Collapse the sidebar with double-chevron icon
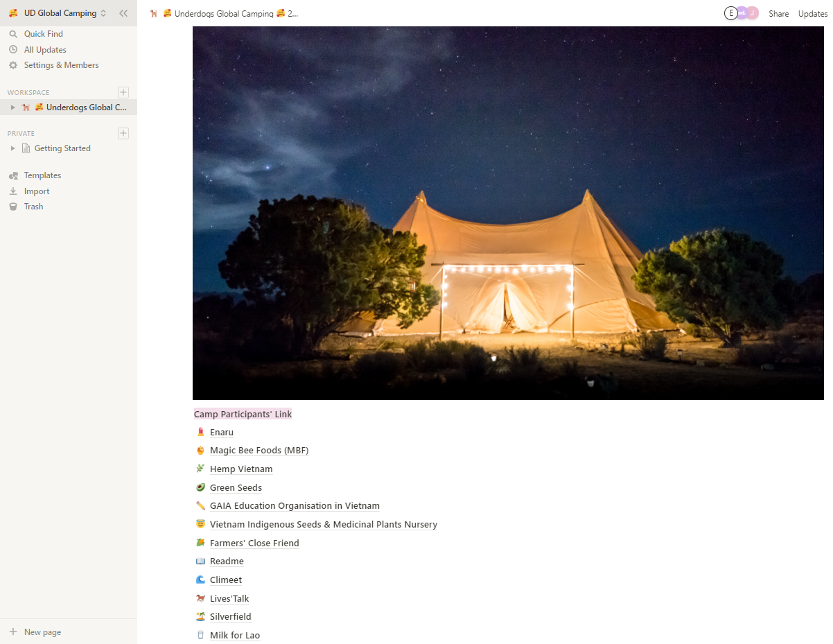Viewport: 833px width, 644px height. tap(123, 13)
